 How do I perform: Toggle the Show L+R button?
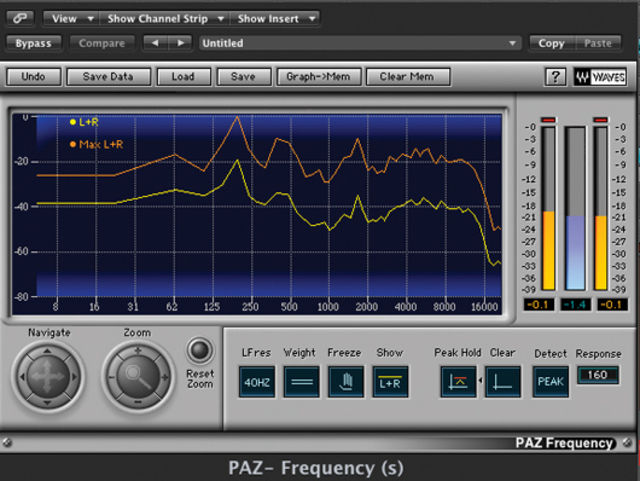(x=390, y=382)
